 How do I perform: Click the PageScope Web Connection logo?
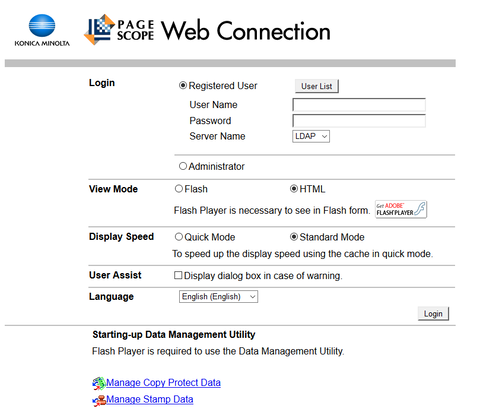[x=207, y=30]
